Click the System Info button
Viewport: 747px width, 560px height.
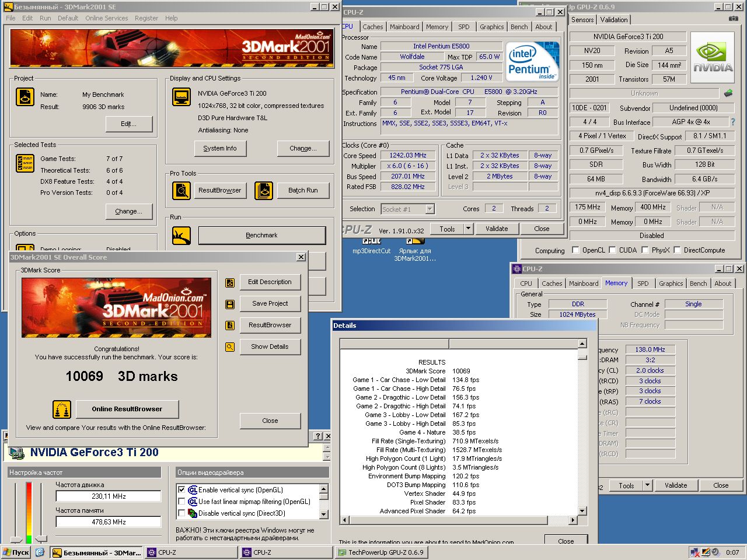point(220,148)
